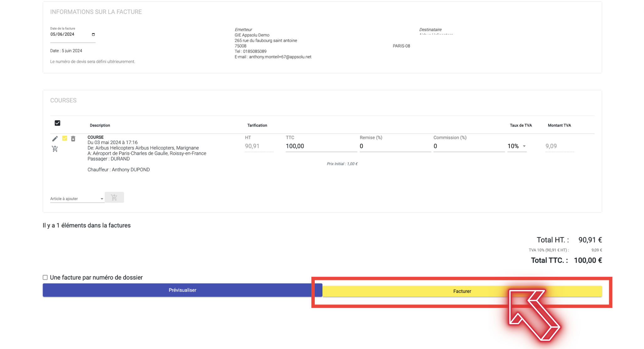The image size is (644, 349).
Task: Open the 10% TVA rate dropdown
Action: click(x=517, y=146)
